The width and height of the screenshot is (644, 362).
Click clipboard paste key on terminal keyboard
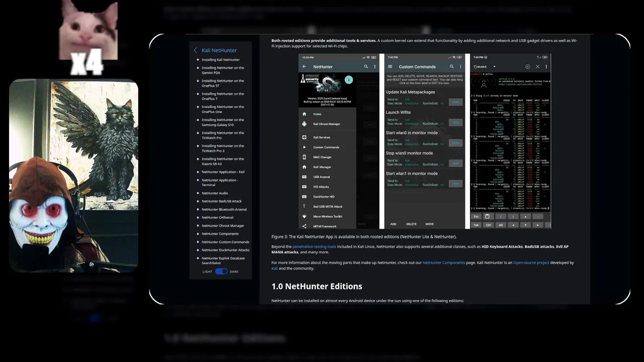click(x=487, y=216)
